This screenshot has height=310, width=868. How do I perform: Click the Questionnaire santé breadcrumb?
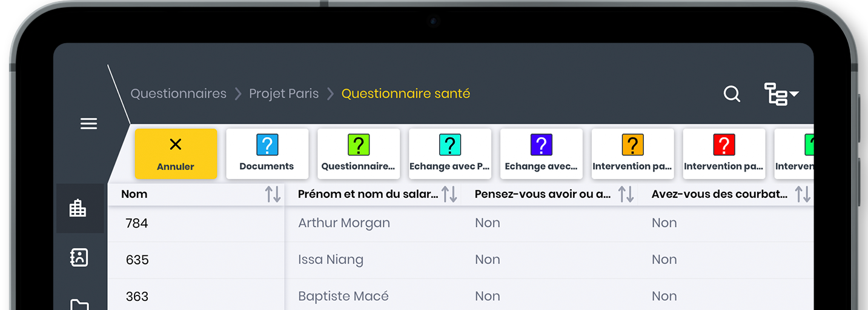pyautogui.click(x=406, y=94)
